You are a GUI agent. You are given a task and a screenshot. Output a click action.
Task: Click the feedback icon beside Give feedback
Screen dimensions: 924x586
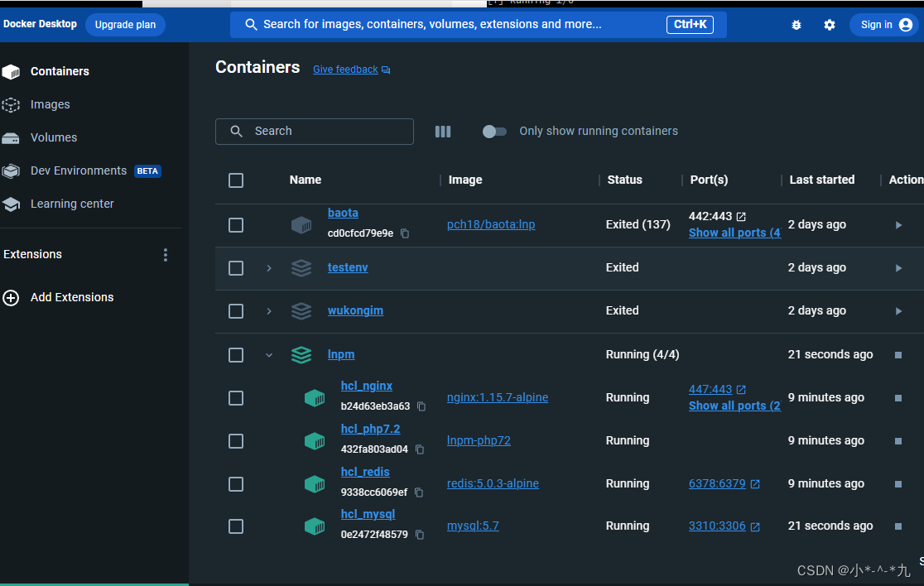[386, 70]
